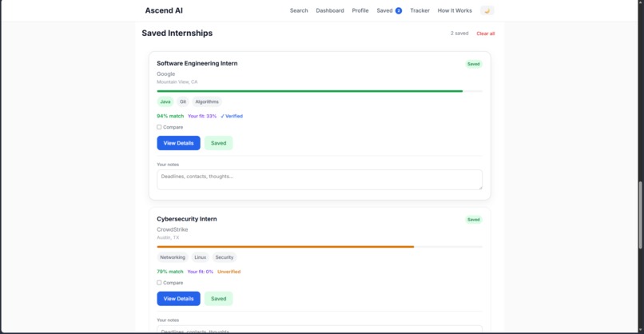Click the Git skill tag
Screen dimensions: 644x334
tap(183, 101)
